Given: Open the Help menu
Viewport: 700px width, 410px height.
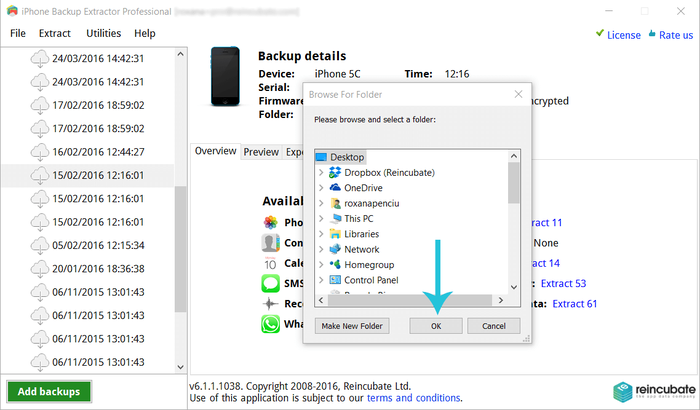Looking at the screenshot, I should [145, 33].
